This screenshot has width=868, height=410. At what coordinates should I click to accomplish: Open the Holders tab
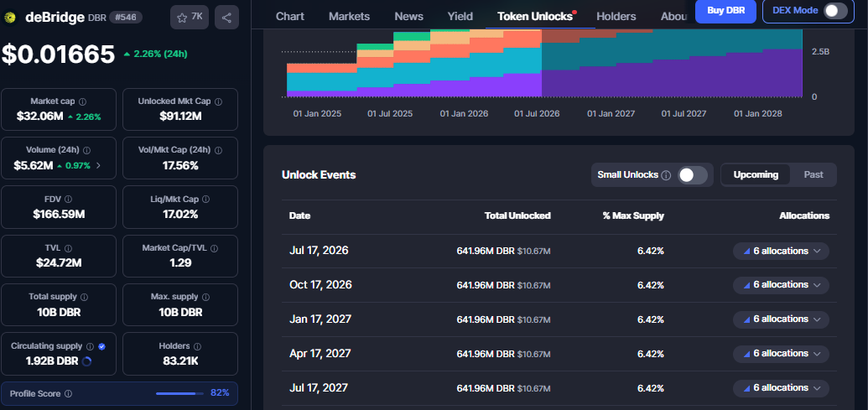(x=616, y=17)
